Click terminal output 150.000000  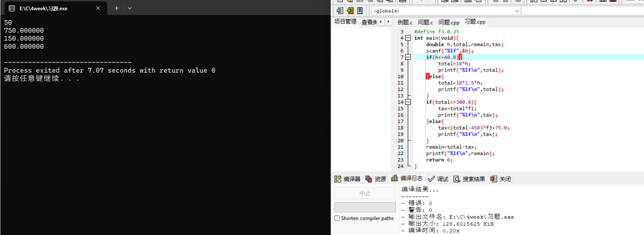[24, 38]
